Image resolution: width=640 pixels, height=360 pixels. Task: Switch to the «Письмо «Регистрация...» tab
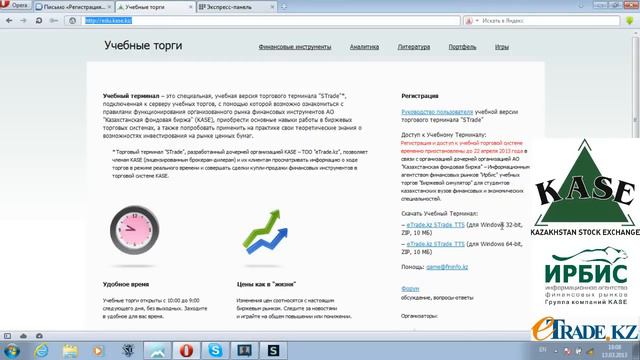pyautogui.click(x=73, y=7)
